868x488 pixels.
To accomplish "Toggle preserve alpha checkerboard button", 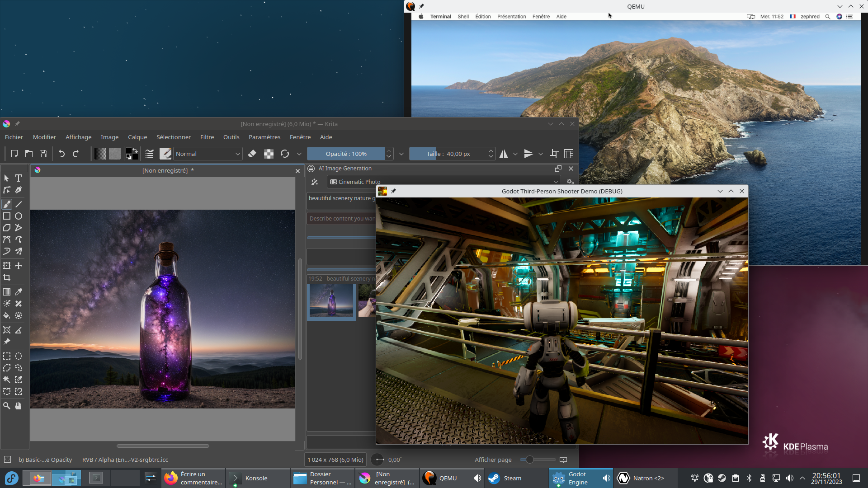I will [269, 154].
